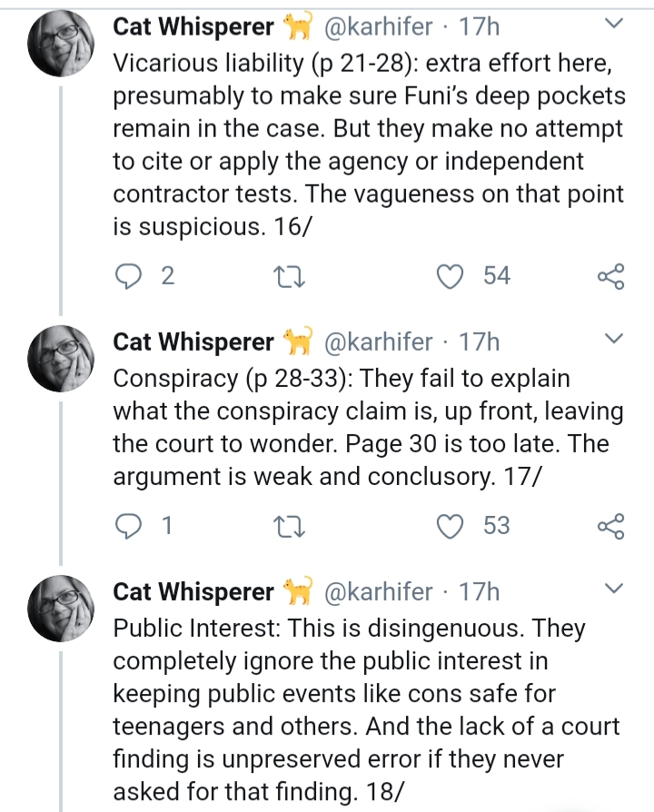
Task: Open avatar on the Vicarious liability tweet
Action: pyautogui.click(x=61, y=44)
